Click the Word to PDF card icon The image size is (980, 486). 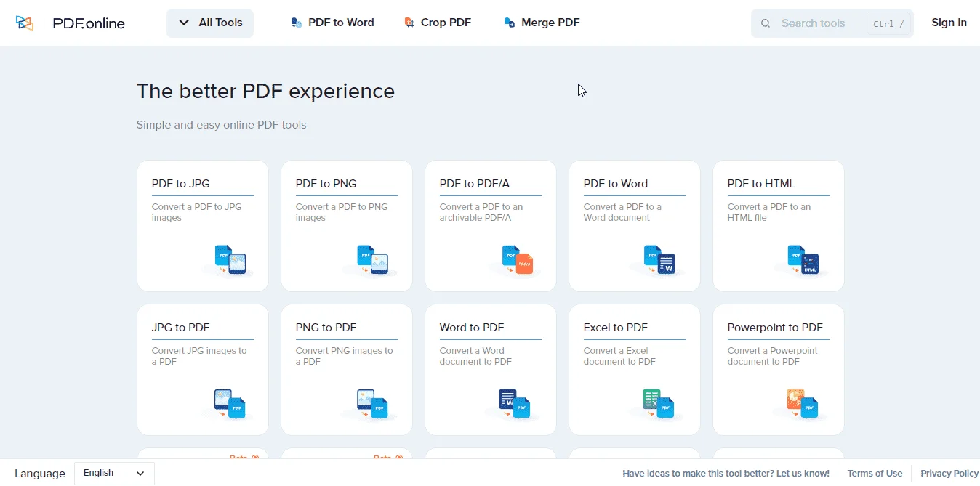[515, 404]
